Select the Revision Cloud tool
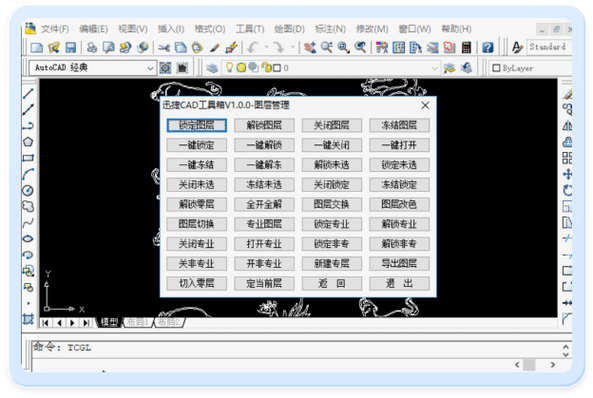593x398 pixels. click(28, 207)
